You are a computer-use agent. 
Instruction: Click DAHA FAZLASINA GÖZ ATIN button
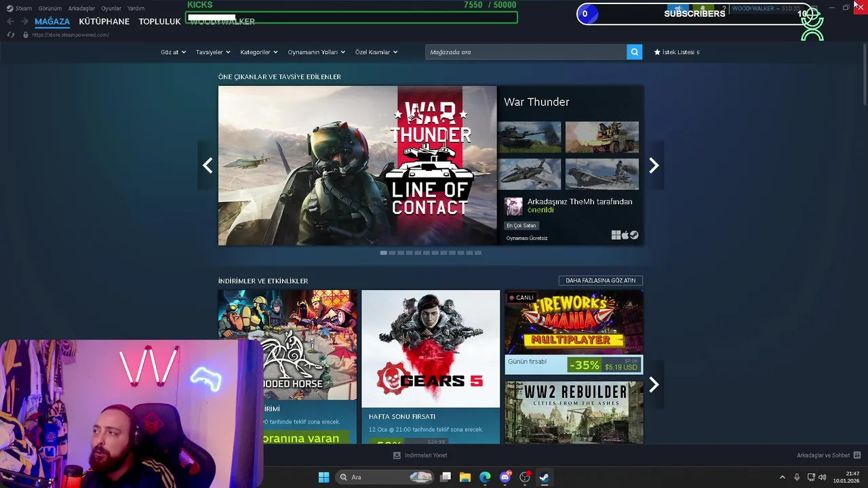tap(600, 281)
